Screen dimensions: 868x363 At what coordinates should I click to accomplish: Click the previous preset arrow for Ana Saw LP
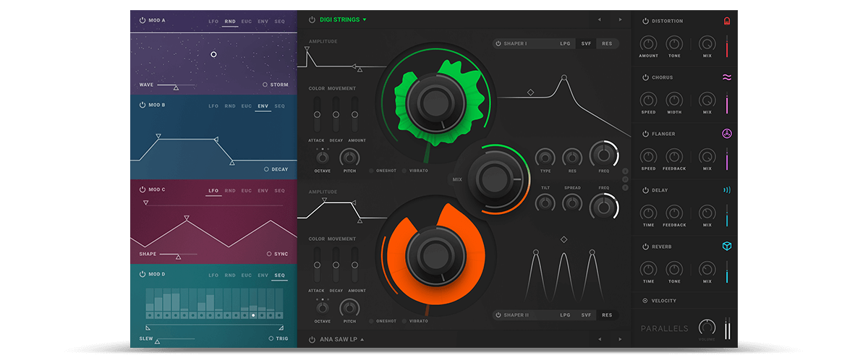[x=599, y=339]
